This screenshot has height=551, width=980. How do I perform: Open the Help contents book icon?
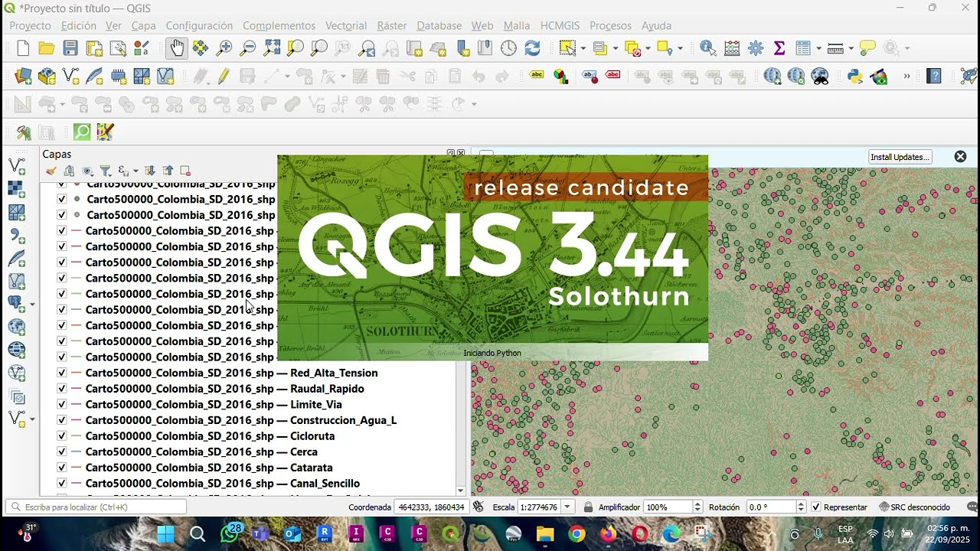point(934,76)
